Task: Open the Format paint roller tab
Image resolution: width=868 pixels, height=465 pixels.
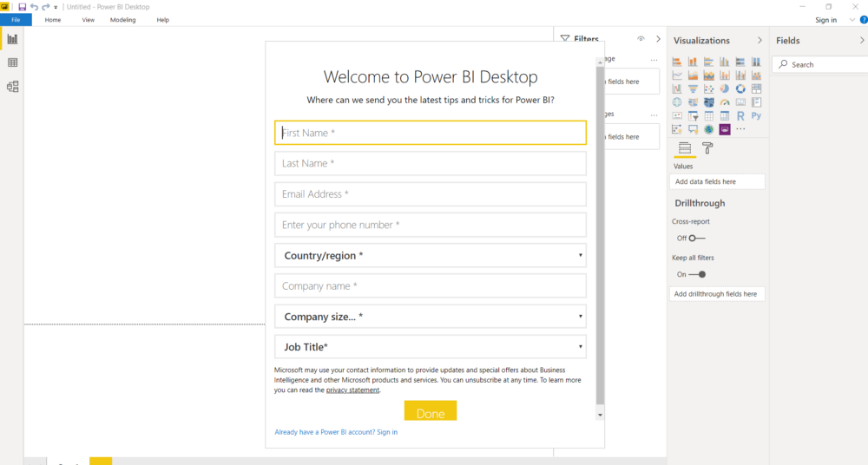Action: pyautogui.click(x=707, y=148)
